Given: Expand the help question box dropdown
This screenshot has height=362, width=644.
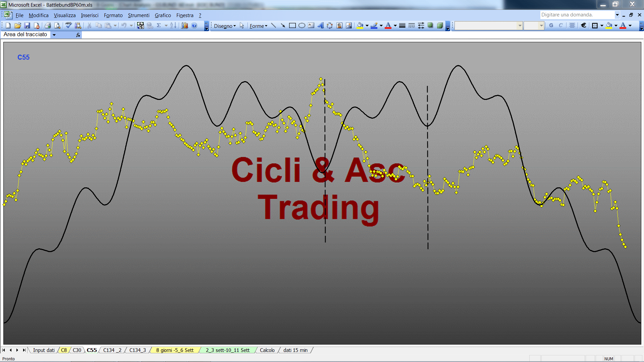Looking at the screenshot, I should (617, 15).
